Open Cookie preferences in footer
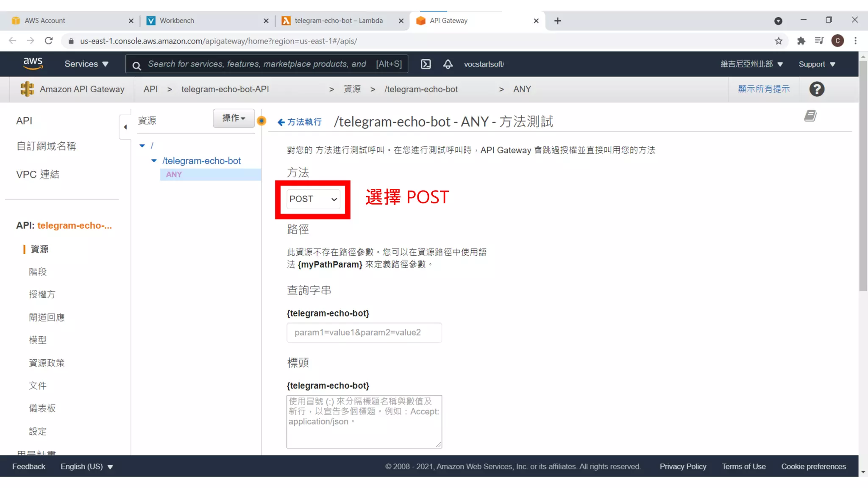Viewport: 868px width, 488px height. pyautogui.click(x=813, y=466)
